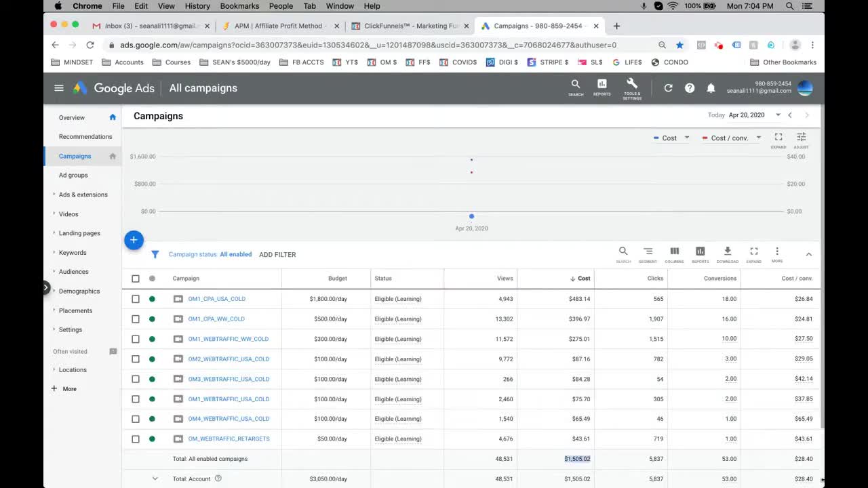Expand the Total: Account row chevron

[x=155, y=479]
